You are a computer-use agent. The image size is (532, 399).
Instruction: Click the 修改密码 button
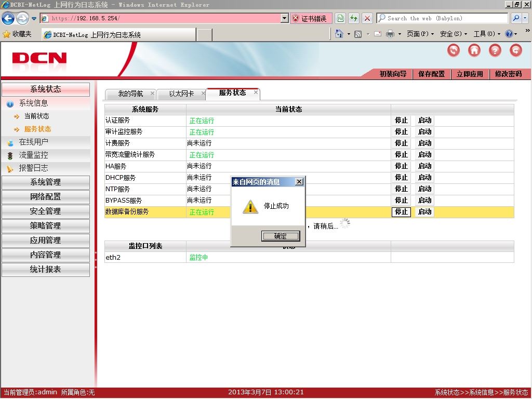pos(508,74)
